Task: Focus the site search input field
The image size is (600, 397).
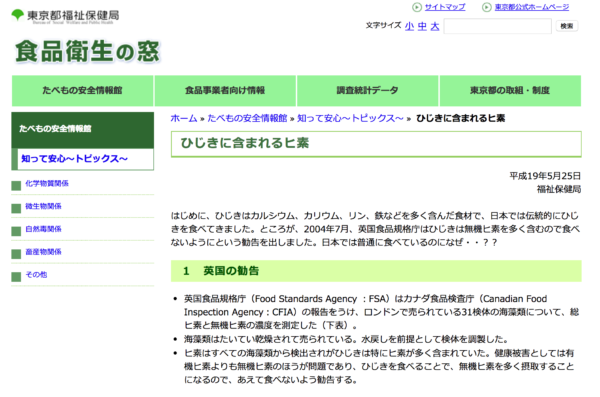Action: pos(497,26)
